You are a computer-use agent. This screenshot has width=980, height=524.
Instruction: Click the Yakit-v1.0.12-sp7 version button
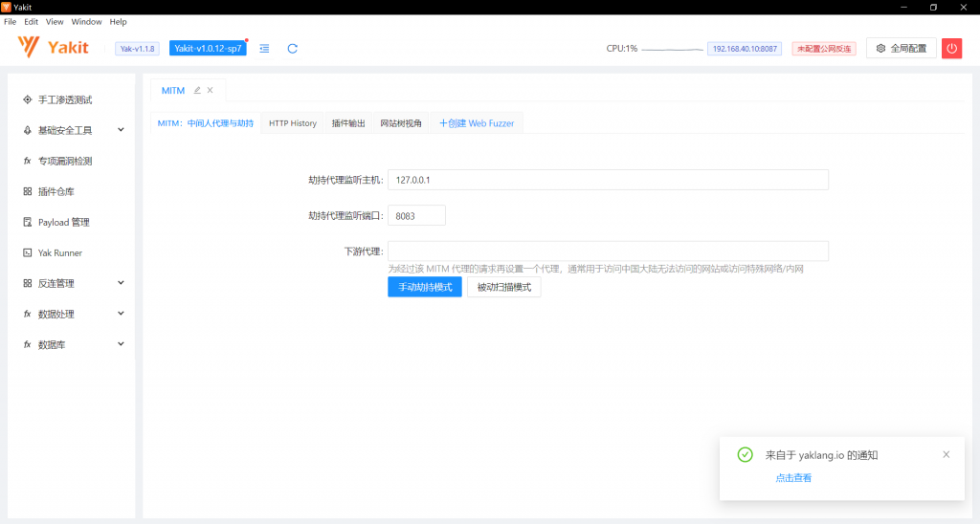point(208,48)
